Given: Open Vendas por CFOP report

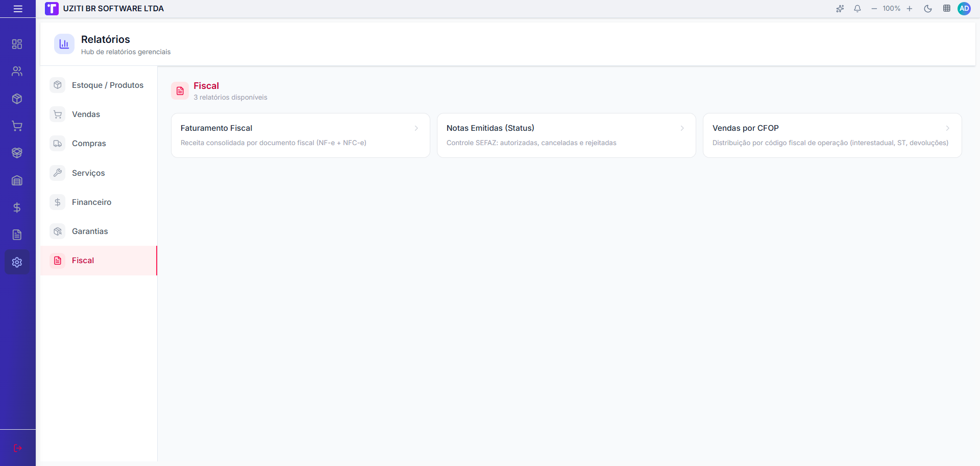Looking at the screenshot, I should coord(832,135).
